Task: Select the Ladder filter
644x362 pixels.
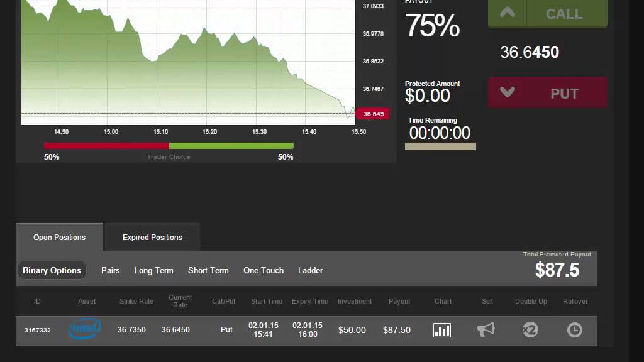Action: (310, 270)
